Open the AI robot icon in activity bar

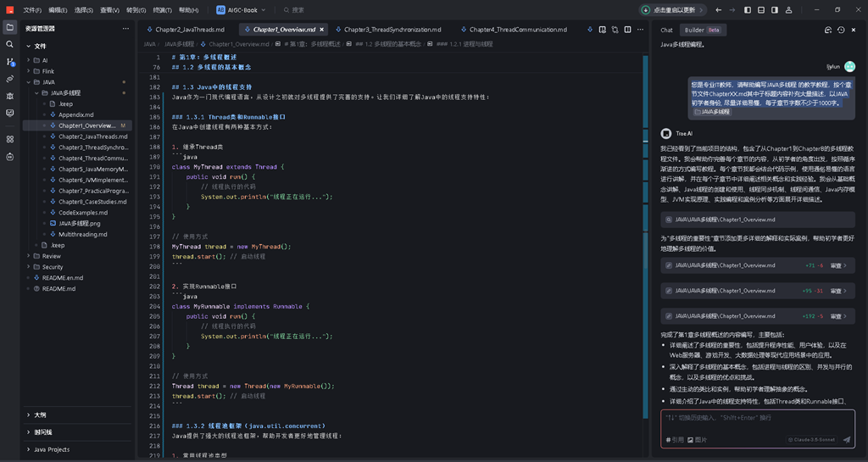click(x=10, y=157)
